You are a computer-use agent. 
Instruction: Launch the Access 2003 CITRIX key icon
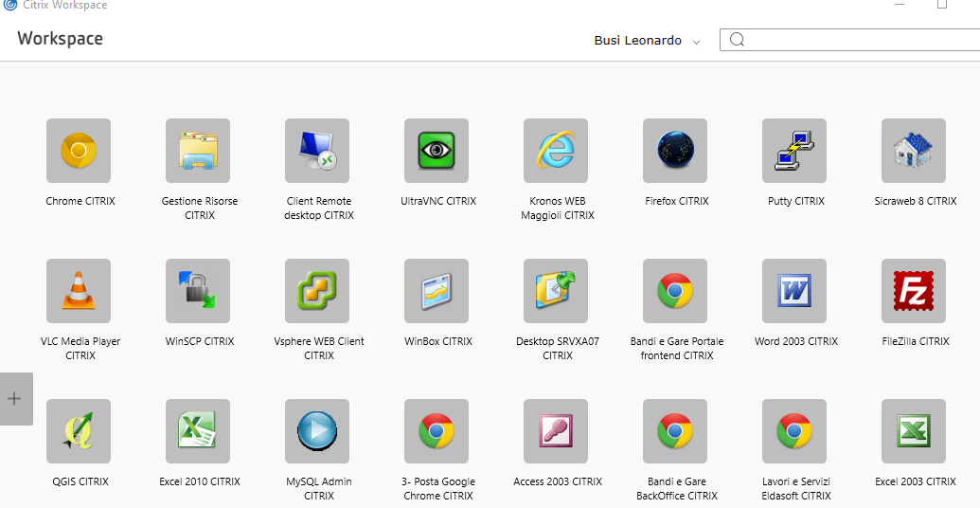click(x=556, y=431)
